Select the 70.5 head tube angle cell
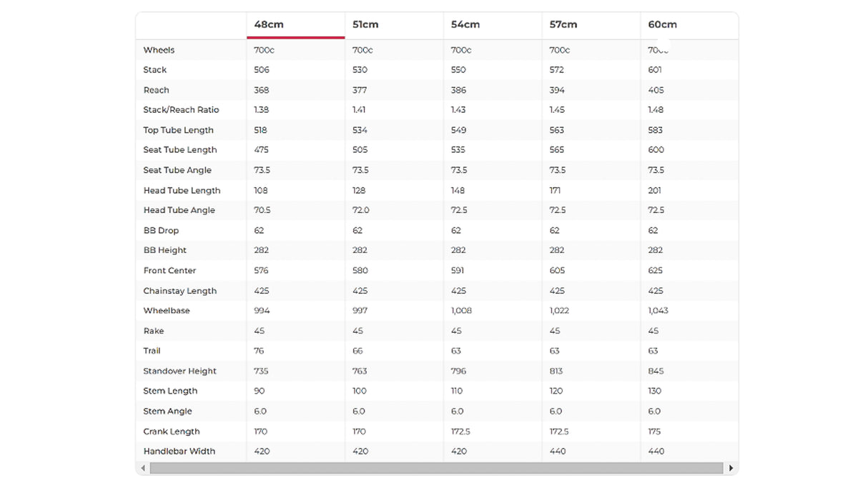Screen dimensions: 868x488 click(x=262, y=210)
